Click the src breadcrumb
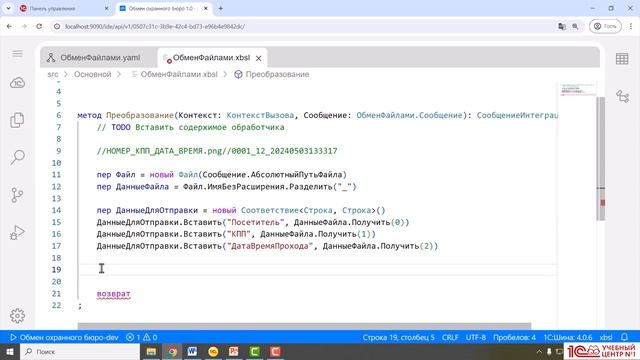The height and width of the screenshot is (360, 640). tap(53, 74)
